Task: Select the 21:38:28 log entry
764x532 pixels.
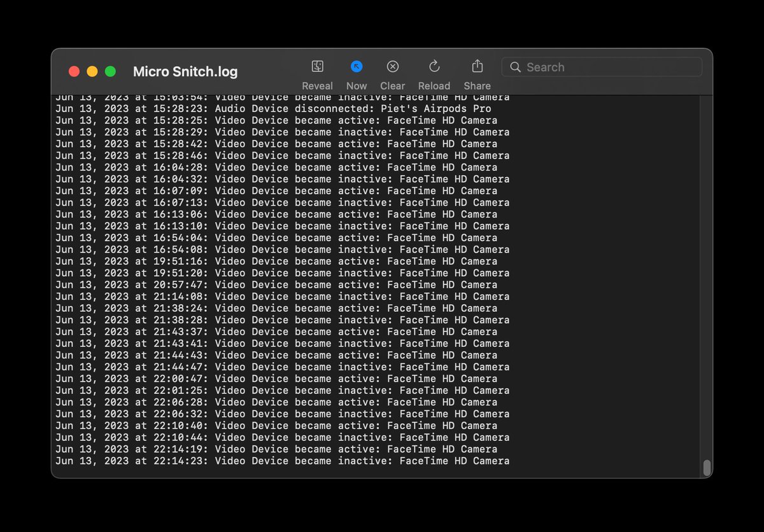Action: coord(283,320)
